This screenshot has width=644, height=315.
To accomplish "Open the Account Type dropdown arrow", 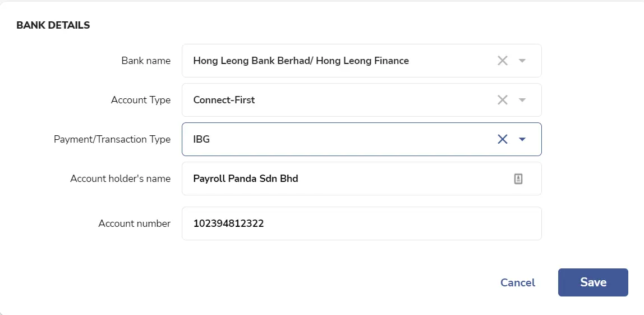I will [522, 100].
